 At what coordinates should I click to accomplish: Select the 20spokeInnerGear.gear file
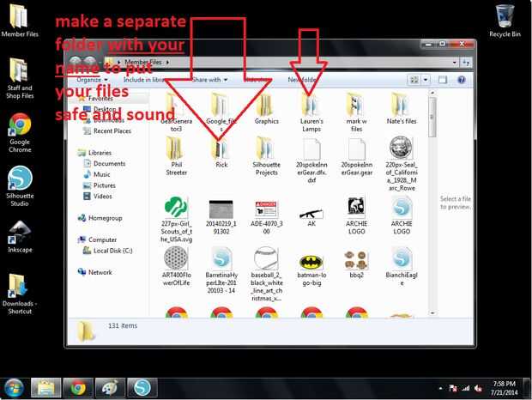[357, 156]
